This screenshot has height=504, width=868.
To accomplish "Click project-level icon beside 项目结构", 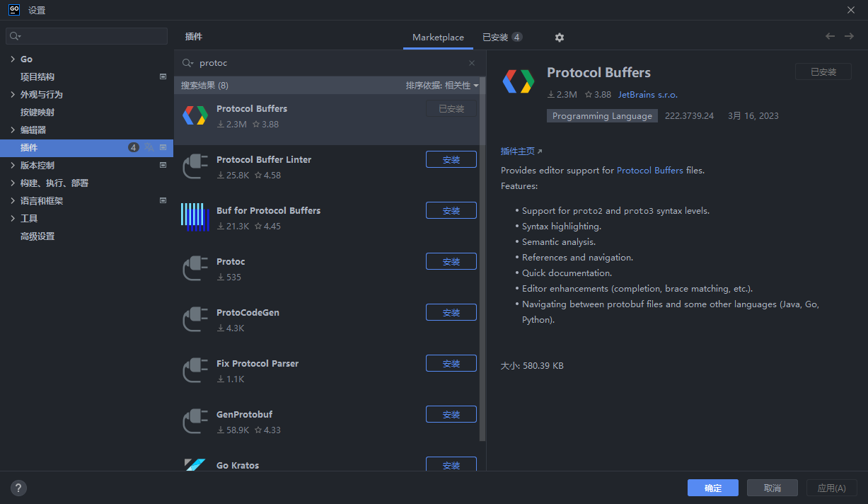I will (163, 76).
